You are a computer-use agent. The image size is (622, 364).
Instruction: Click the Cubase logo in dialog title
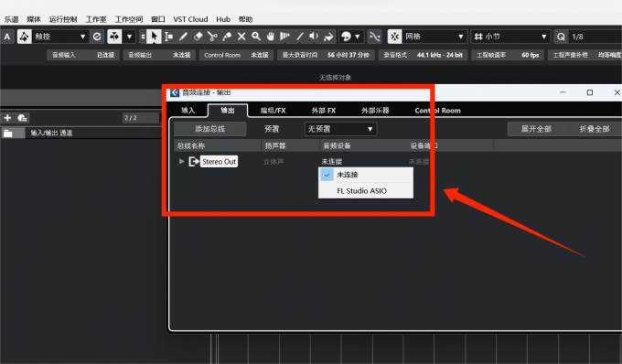point(175,92)
